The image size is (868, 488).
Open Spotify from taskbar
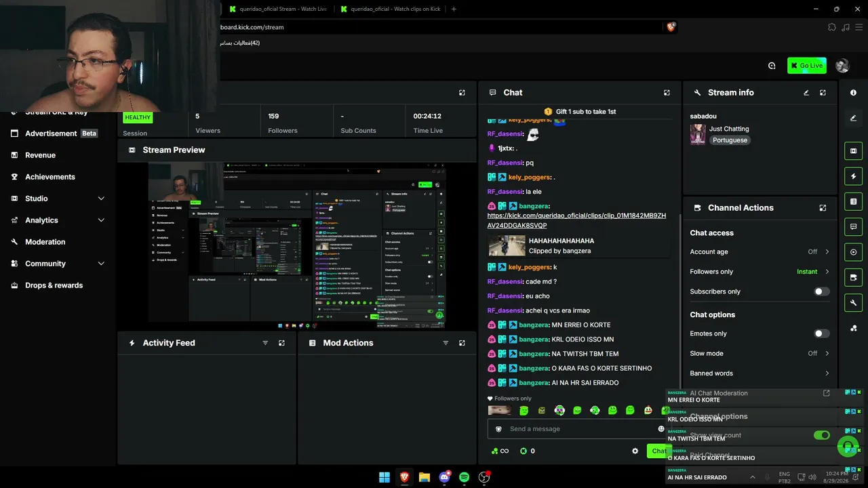point(465,477)
